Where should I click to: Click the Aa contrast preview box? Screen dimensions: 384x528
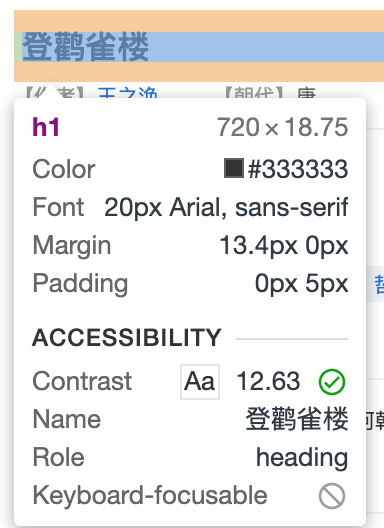click(200, 382)
